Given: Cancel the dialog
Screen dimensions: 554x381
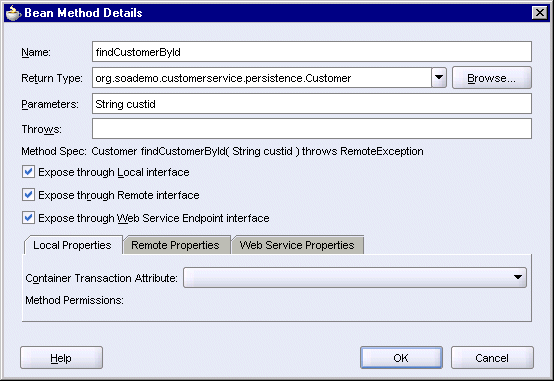Looking at the screenshot, I should pos(492,358).
